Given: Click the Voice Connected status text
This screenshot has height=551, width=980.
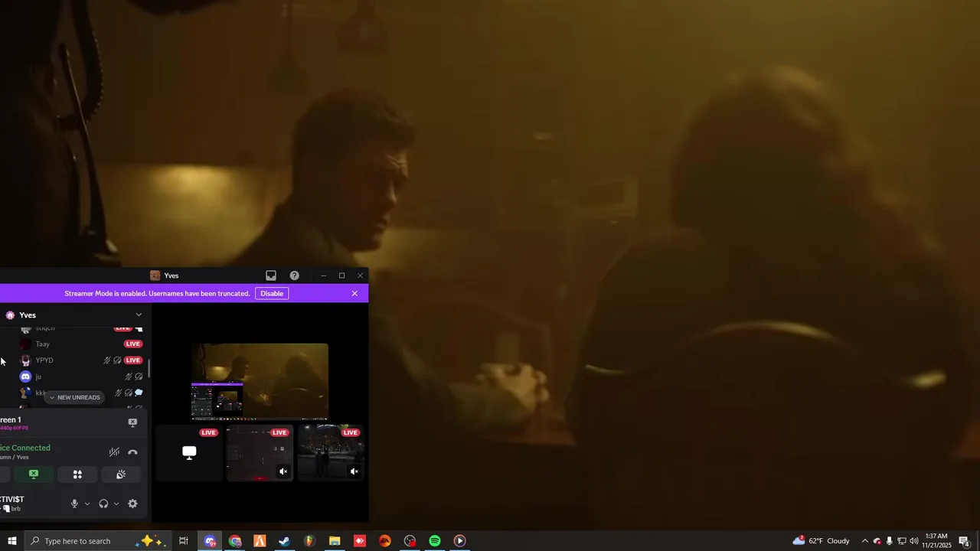Looking at the screenshot, I should pyautogui.click(x=25, y=448).
